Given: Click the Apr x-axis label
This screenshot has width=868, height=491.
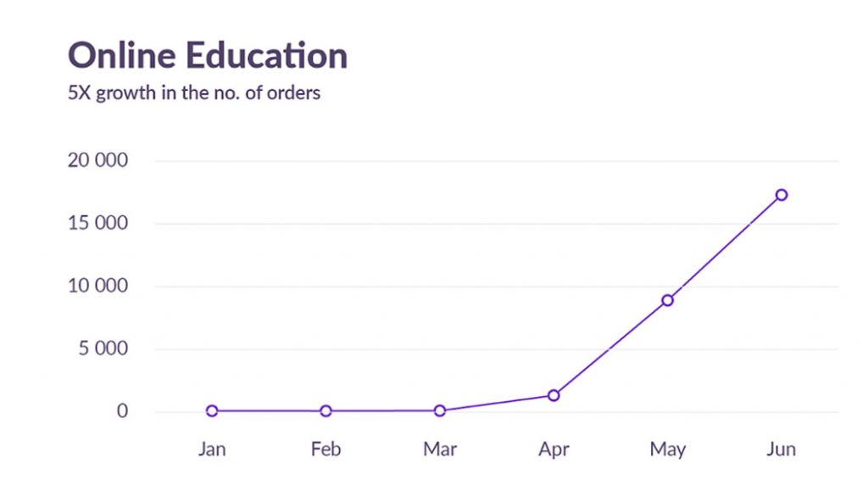Looking at the screenshot, I should pos(554,449).
